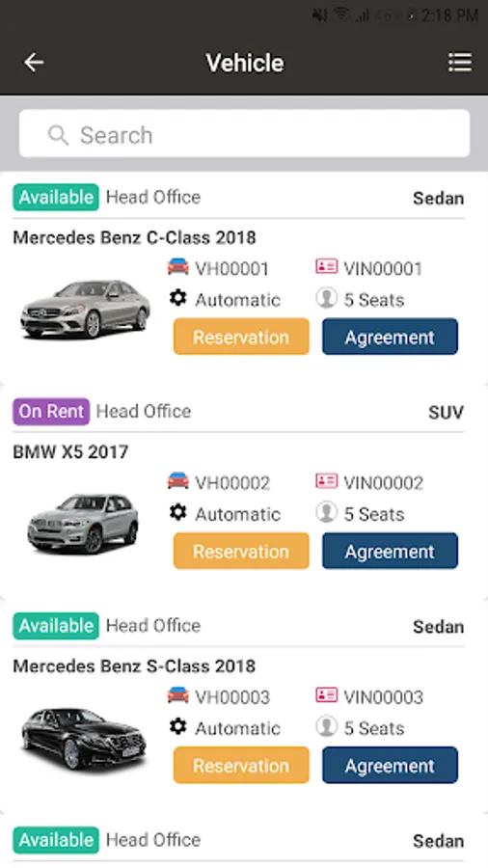Screen dimensions: 488x868
Task: Open the list menu icon in header
Action: (x=460, y=63)
